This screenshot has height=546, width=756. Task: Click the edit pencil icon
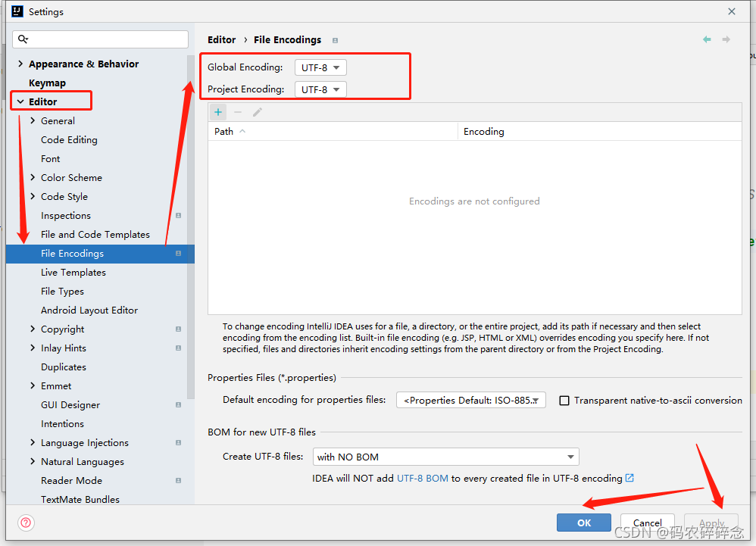[258, 112]
